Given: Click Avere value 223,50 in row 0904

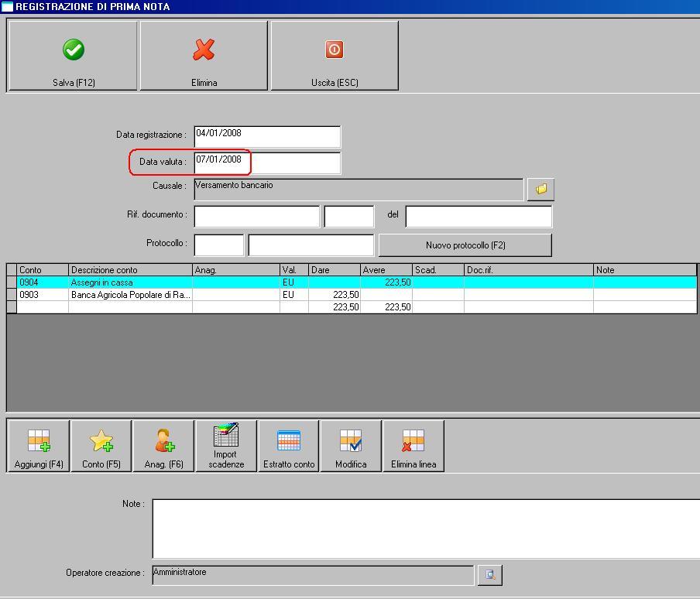Looking at the screenshot, I should click(x=386, y=282).
